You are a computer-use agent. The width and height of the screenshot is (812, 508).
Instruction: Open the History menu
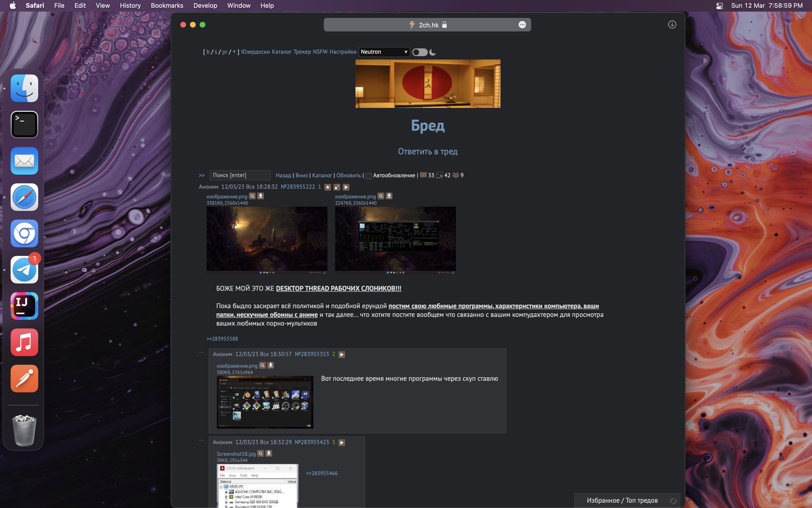click(x=130, y=6)
